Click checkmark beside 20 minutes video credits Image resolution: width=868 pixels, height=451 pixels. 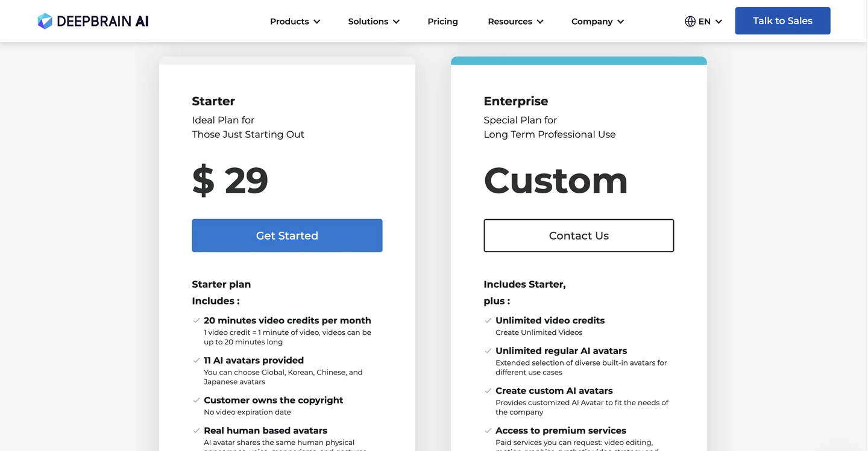[x=197, y=320]
